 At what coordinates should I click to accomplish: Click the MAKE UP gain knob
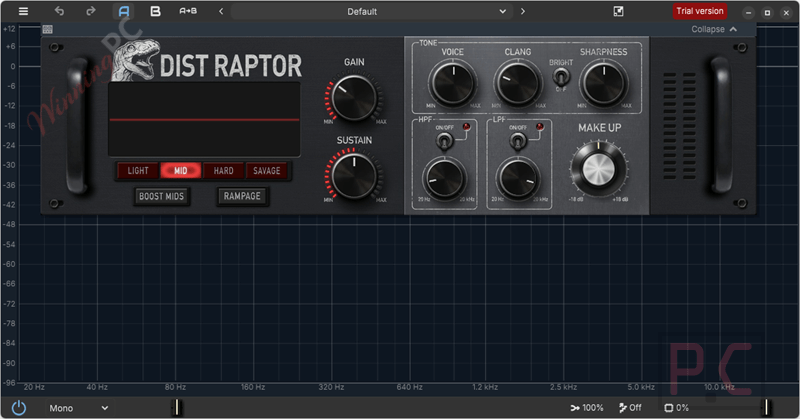pyautogui.click(x=599, y=170)
